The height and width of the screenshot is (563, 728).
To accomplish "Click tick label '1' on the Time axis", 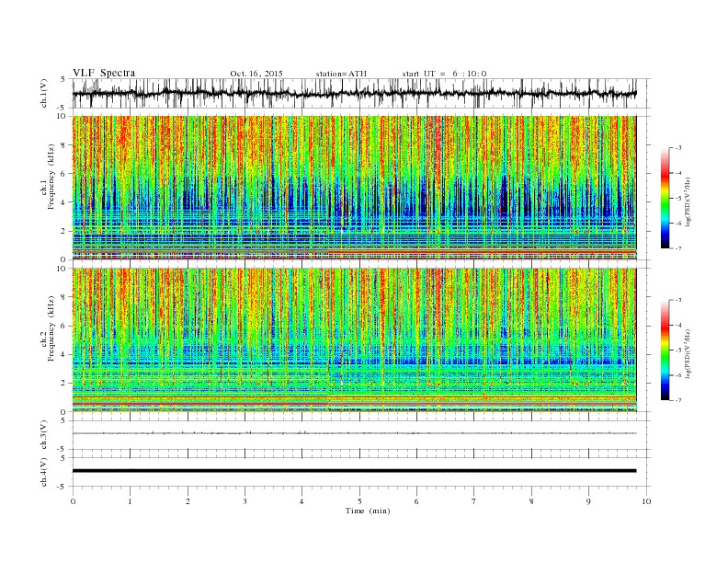I will (131, 501).
